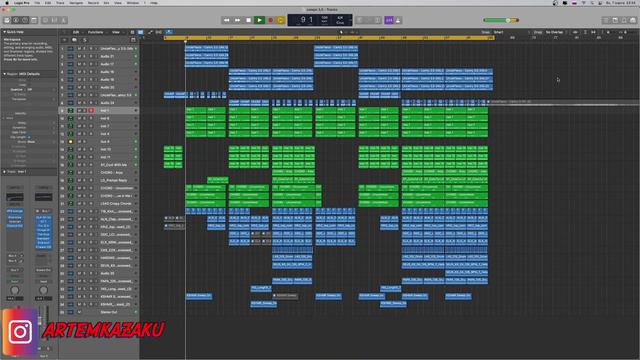The height and width of the screenshot is (360, 640).
Task: Click the green Play button
Action: click(x=259, y=20)
